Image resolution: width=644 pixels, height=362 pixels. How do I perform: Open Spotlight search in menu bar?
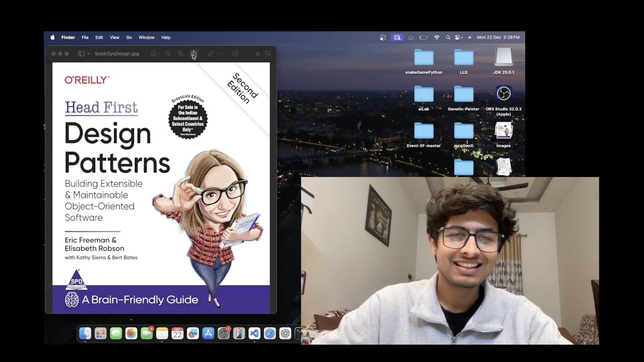point(448,37)
